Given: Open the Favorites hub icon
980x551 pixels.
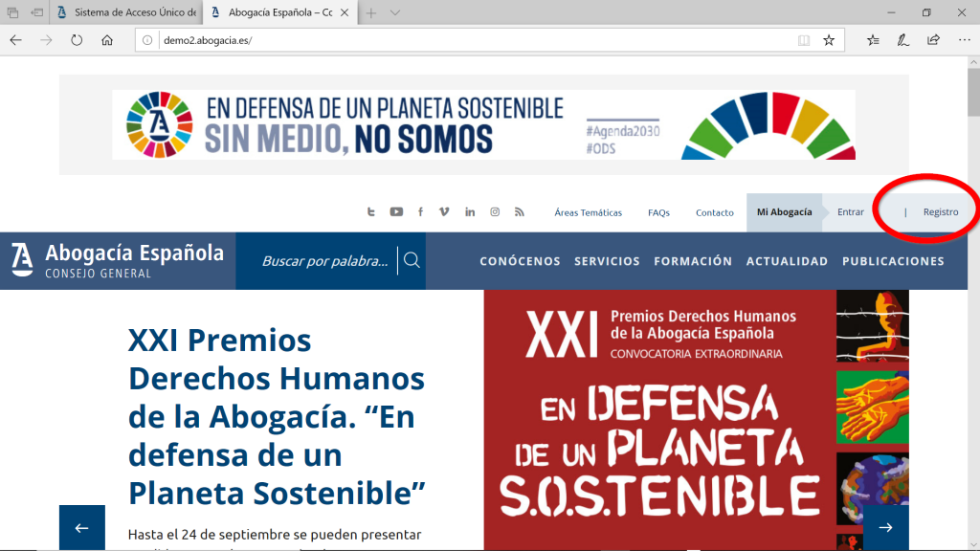Looking at the screenshot, I should 873,40.
